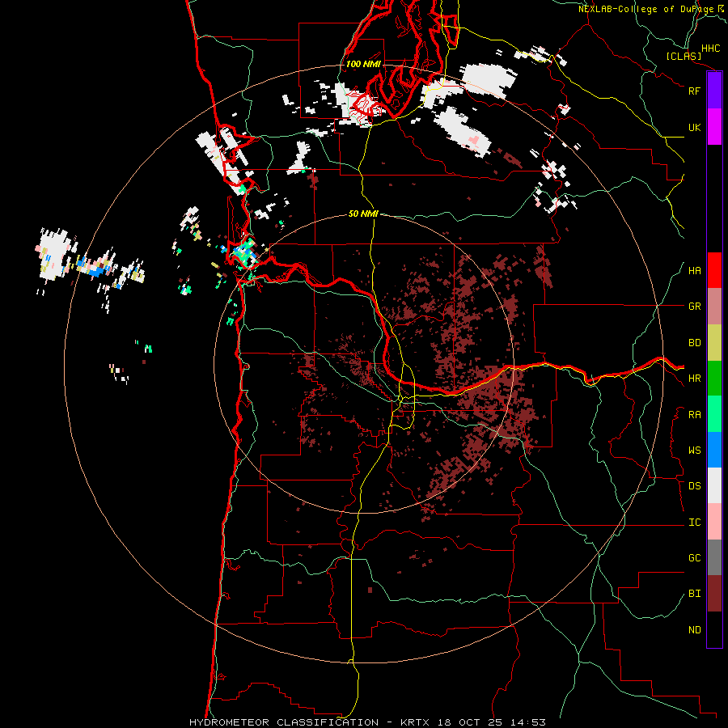Image resolution: width=728 pixels, height=728 pixels.
Task: Click the BD legend label
Action: [694, 343]
